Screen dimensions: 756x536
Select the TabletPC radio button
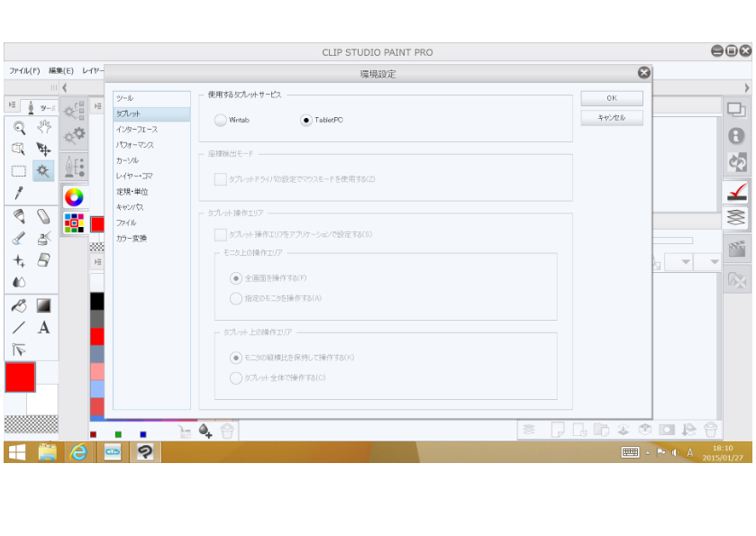[306, 120]
